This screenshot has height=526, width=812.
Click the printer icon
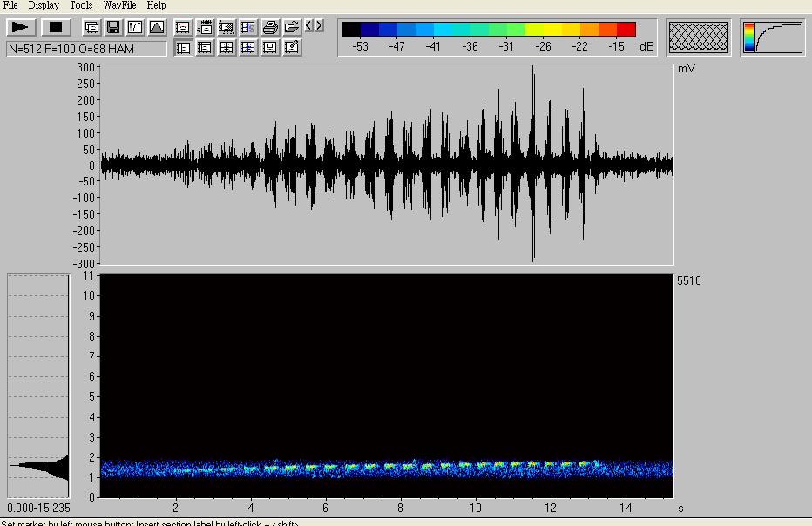coord(270,28)
